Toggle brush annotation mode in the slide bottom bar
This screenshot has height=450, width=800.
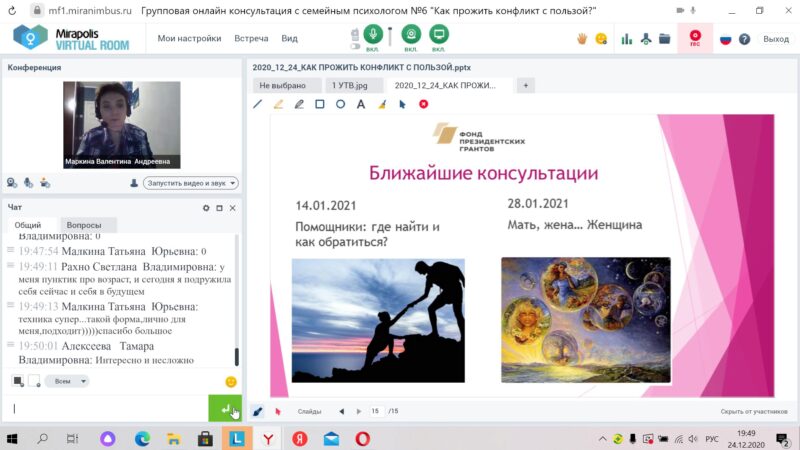(x=258, y=411)
